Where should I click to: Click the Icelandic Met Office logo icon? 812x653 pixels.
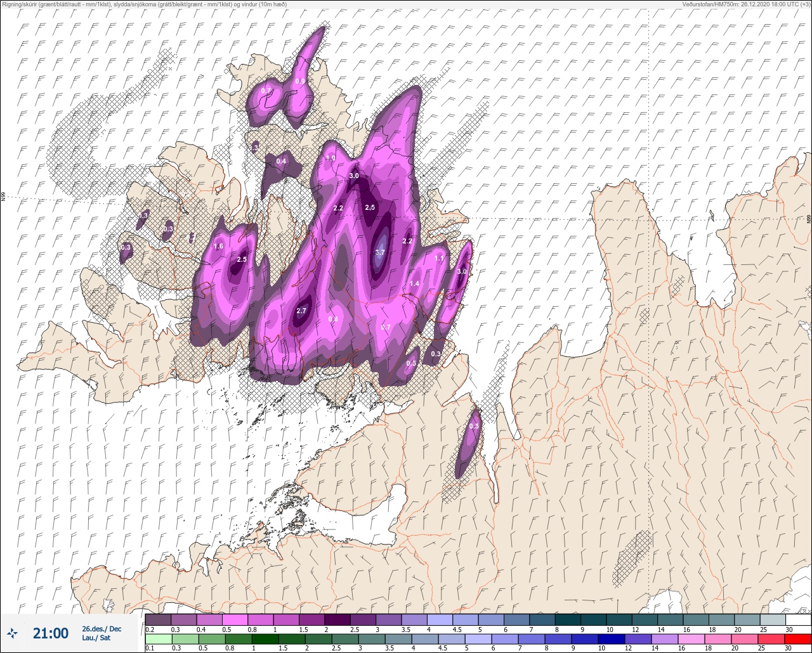13,633
